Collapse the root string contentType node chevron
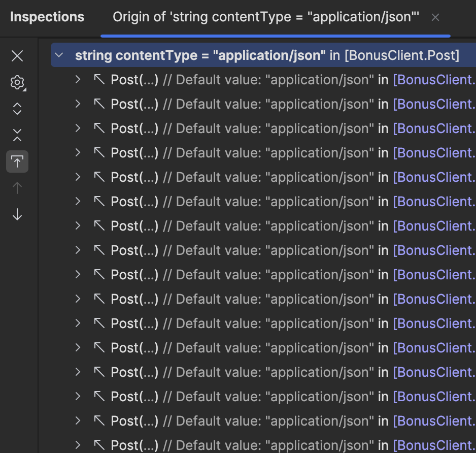Viewport: 476px width, 453px height. [x=59, y=55]
